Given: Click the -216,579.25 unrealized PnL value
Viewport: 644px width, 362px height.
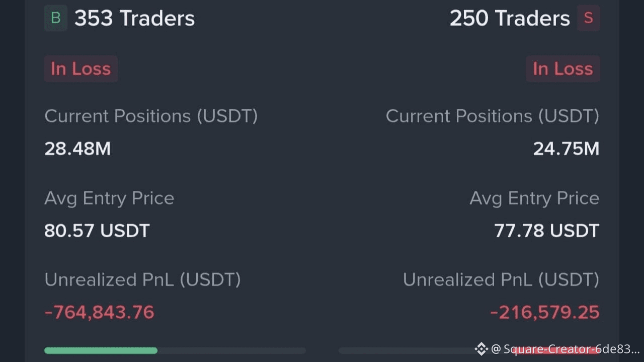Looking at the screenshot, I should pyautogui.click(x=545, y=312).
